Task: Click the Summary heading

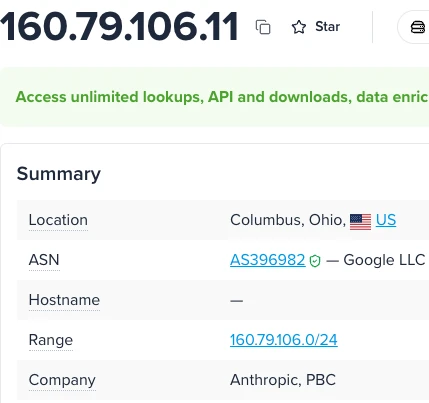Action: coord(59,174)
